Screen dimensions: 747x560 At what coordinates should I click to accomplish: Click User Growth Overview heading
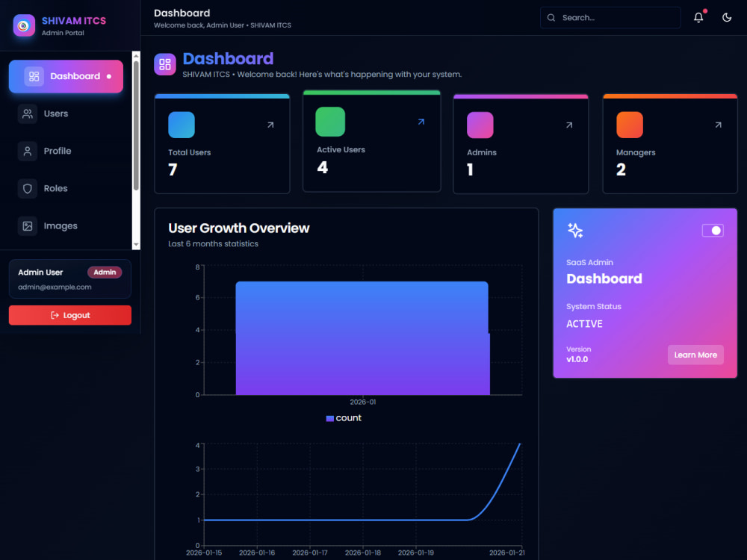coord(239,228)
